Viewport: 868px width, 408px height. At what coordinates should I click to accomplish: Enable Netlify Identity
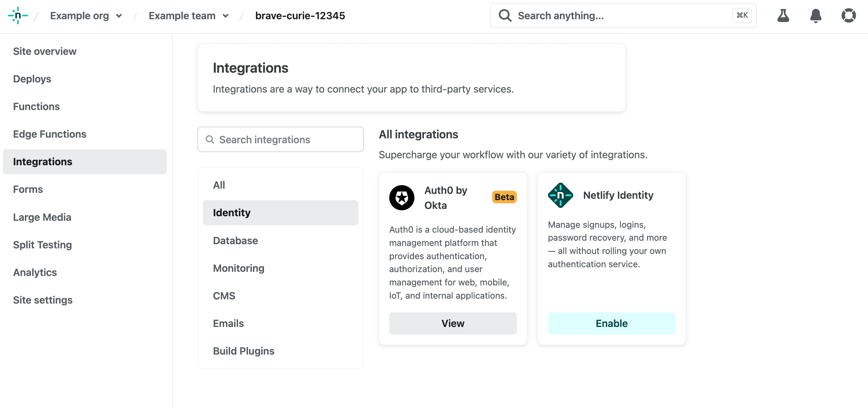611,323
